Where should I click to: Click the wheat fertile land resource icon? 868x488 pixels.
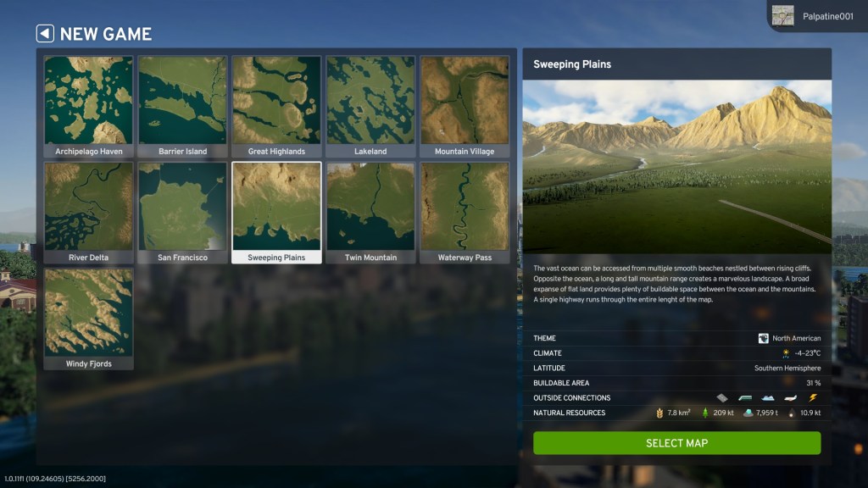[659, 413]
